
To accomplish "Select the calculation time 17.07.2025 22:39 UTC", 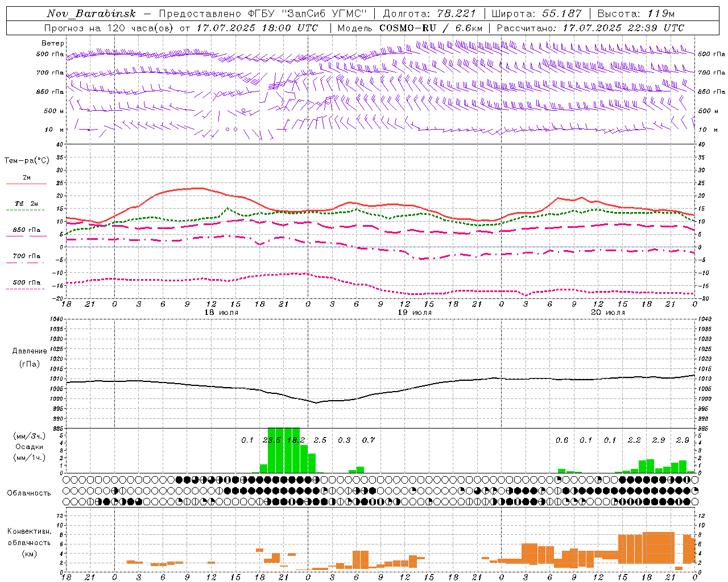I will click(624, 28).
